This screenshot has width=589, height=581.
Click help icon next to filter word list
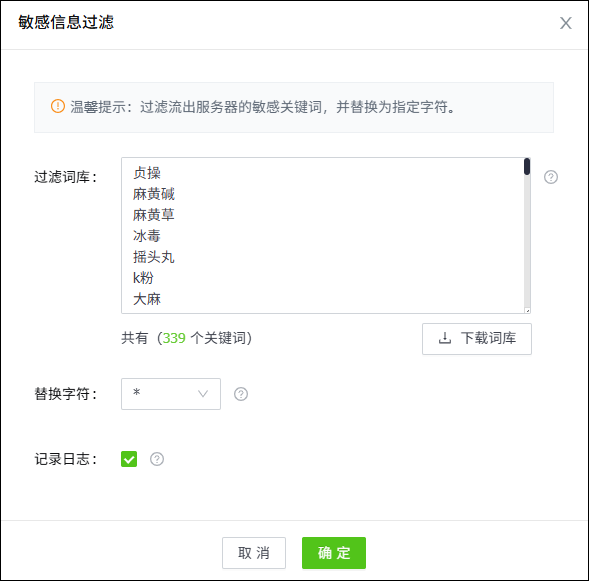(551, 177)
